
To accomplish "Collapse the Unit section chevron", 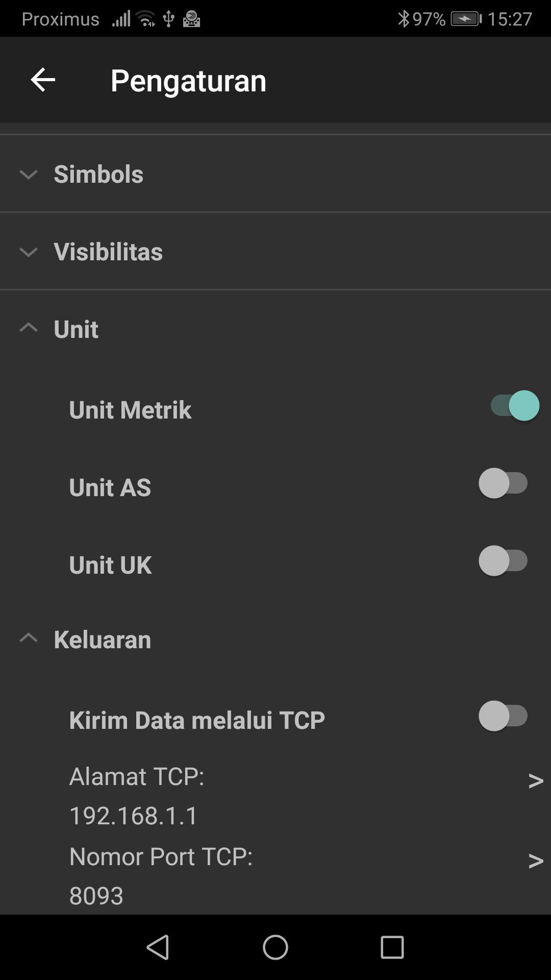I will 29,328.
